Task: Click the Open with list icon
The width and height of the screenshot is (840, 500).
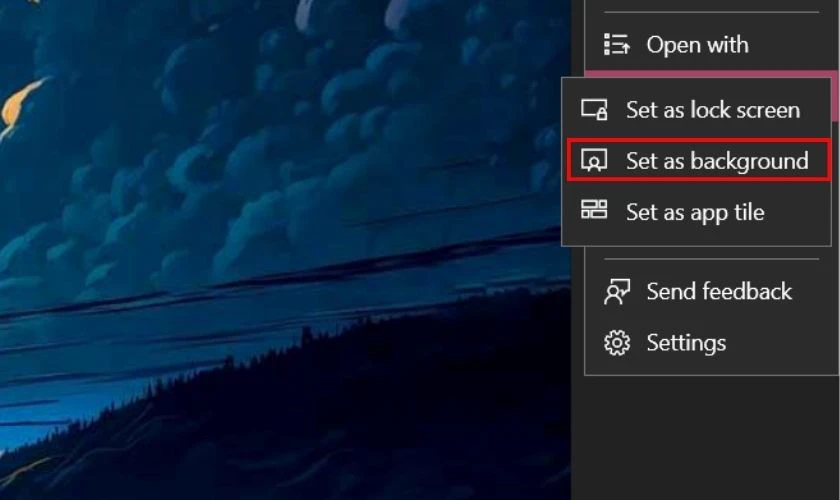Action: pos(617,45)
